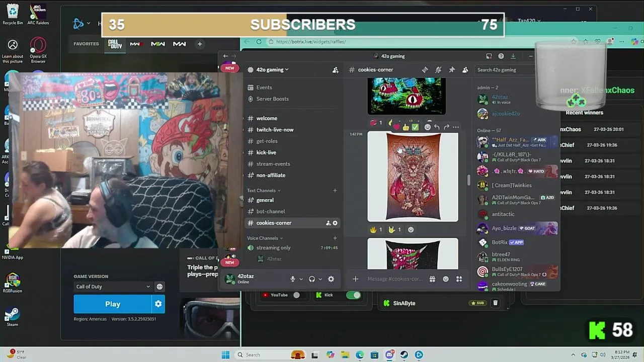Open Server Boosts in Discord sidebar
The width and height of the screenshot is (644, 362).
(x=272, y=99)
